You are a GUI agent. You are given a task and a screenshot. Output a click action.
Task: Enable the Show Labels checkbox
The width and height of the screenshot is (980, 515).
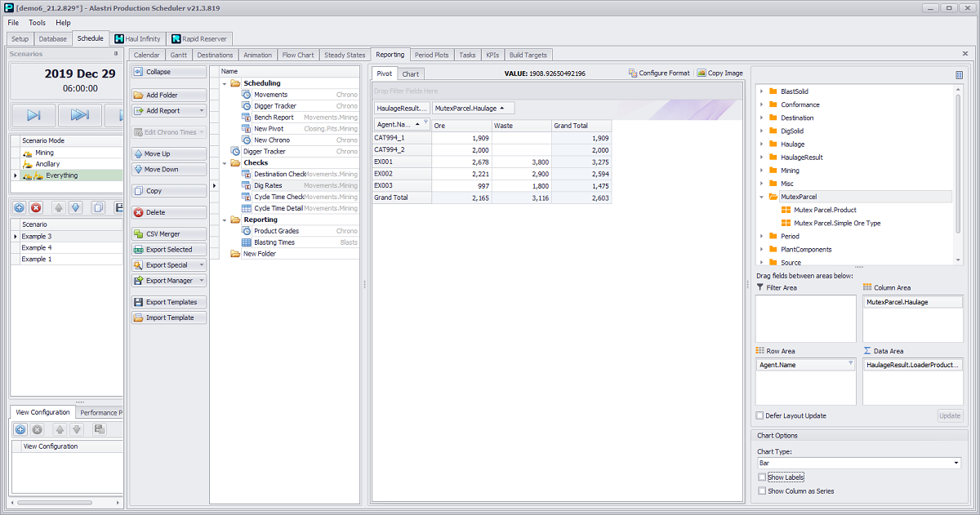tap(762, 477)
